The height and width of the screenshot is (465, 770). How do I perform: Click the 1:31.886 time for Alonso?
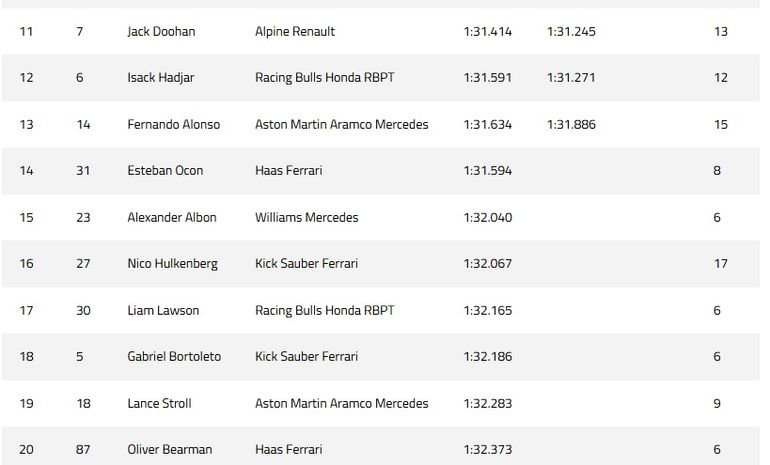coord(571,125)
